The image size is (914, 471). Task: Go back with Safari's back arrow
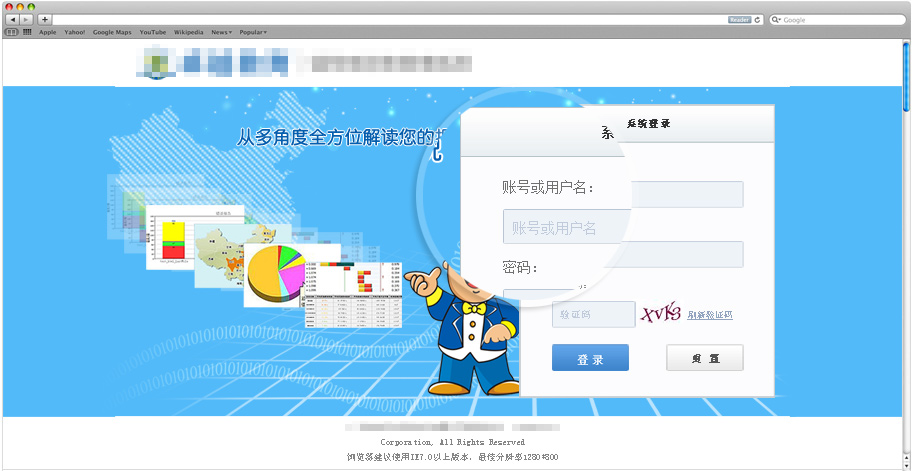pyautogui.click(x=12, y=20)
